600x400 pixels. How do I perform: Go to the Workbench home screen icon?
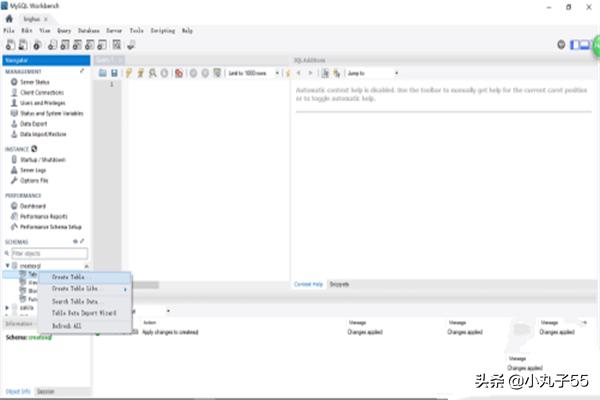tap(9, 19)
